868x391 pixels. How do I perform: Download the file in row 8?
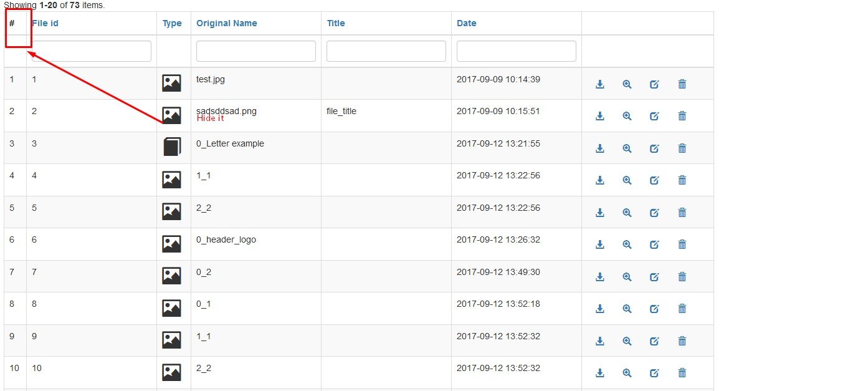pyautogui.click(x=600, y=309)
